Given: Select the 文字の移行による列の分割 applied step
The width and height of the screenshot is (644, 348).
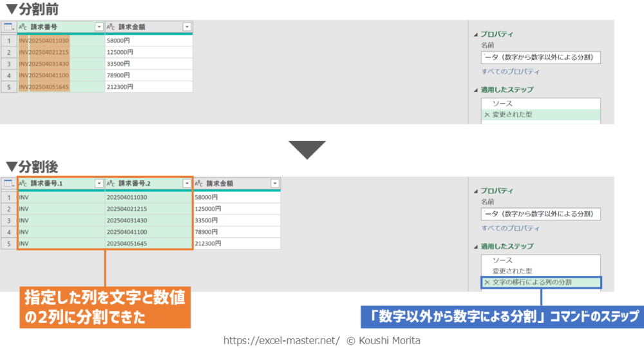Looking at the screenshot, I should [x=532, y=282].
